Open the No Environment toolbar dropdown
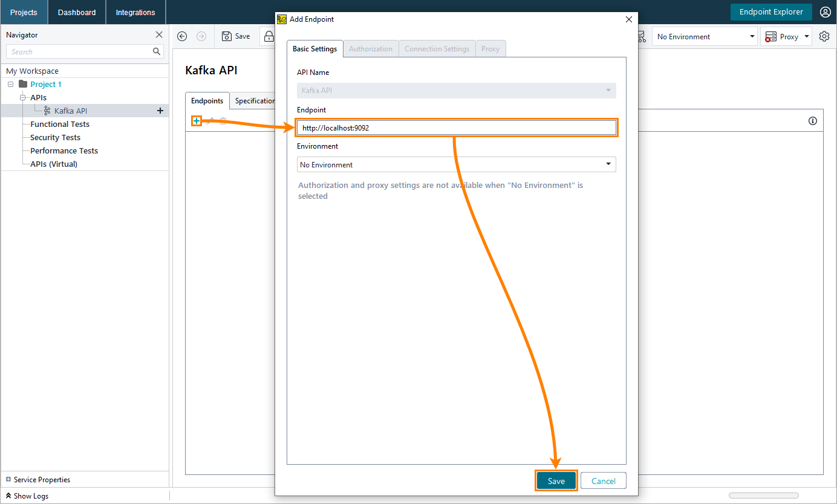Screen dimensions: 837x504 point(705,36)
